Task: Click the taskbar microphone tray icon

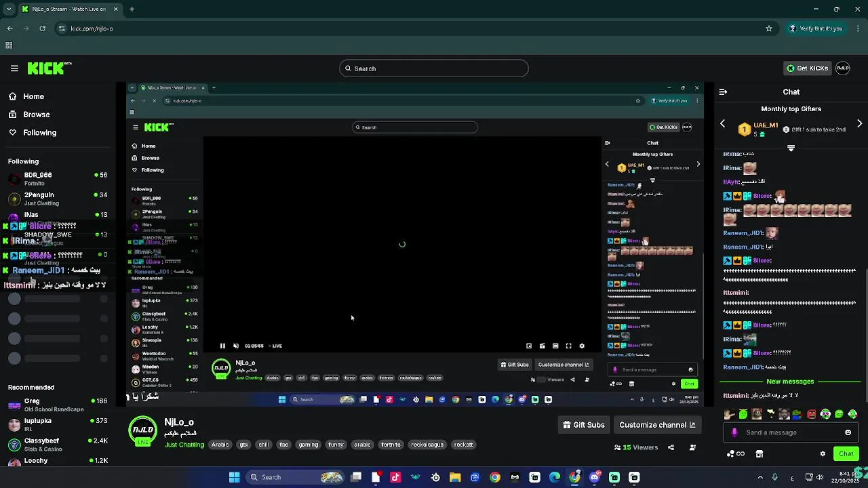Action: (x=775, y=477)
